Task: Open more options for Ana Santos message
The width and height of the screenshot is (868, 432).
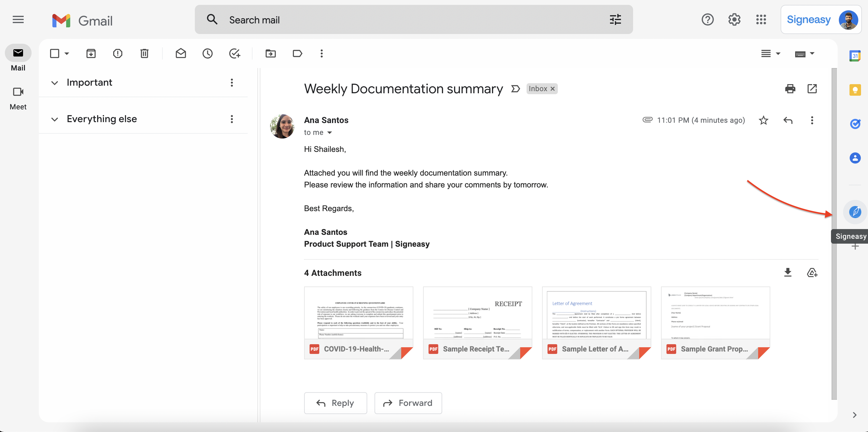Action: 812,120
